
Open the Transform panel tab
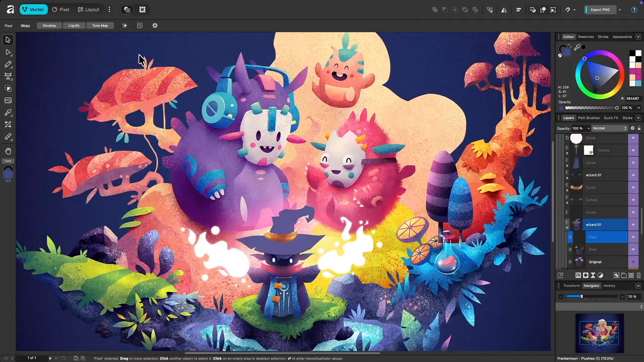[571, 286]
